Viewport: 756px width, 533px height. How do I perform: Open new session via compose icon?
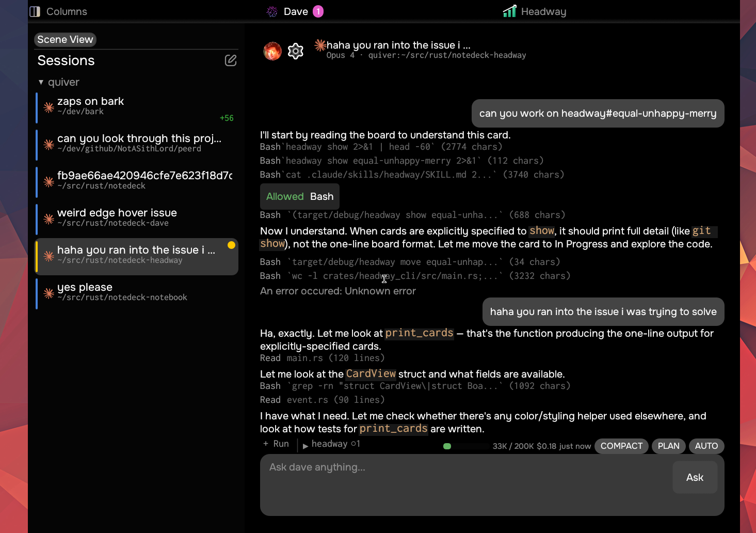pyautogui.click(x=231, y=60)
